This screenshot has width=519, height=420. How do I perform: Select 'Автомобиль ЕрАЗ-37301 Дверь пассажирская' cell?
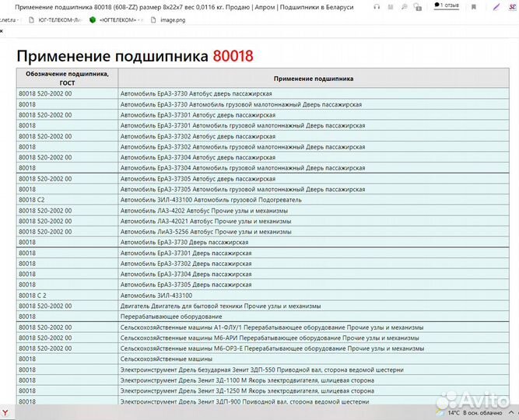tap(314, 254)
